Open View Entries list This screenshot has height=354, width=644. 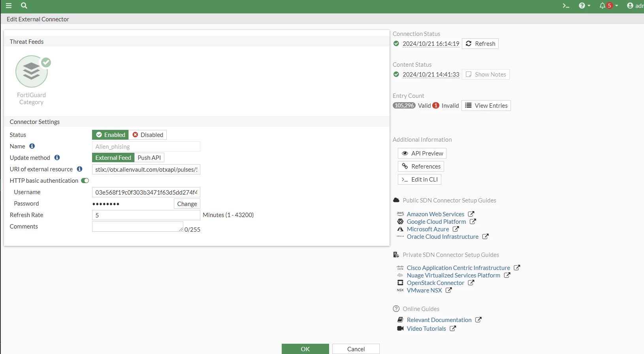pos(486,105)
